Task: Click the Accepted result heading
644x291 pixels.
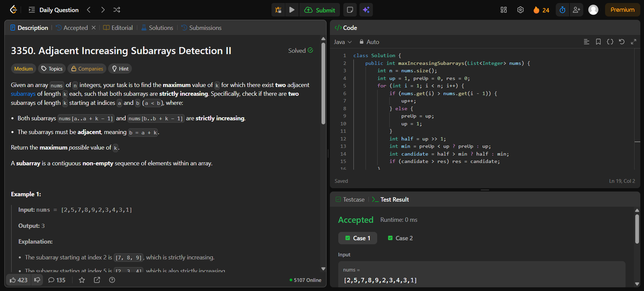Action: (x=355, y=220)
